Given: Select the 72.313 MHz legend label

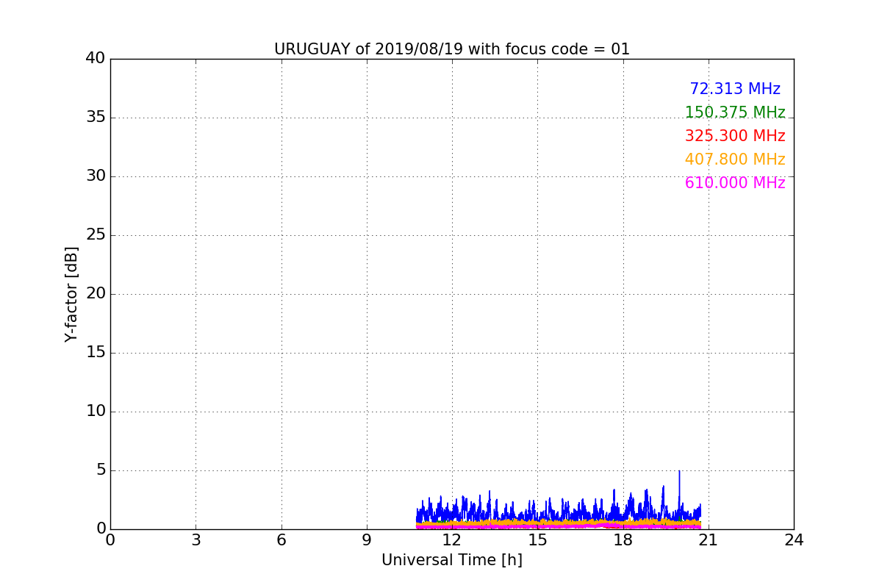Looking at the screenshot, I should point(735,89).
